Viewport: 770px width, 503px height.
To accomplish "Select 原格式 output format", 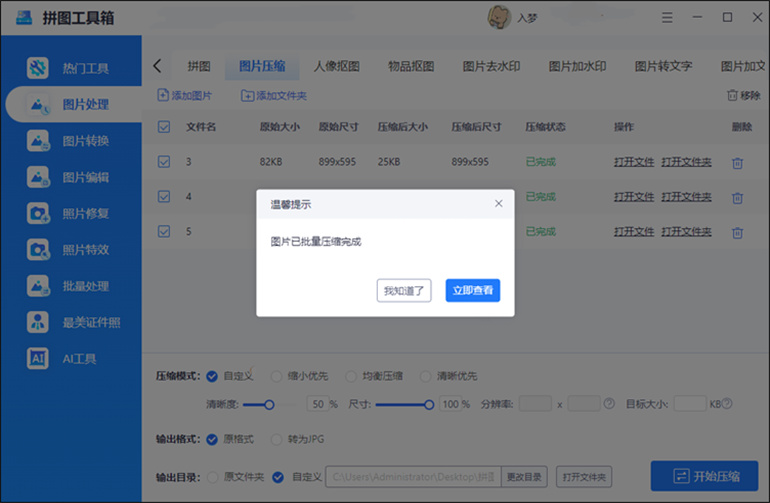I will (212, 439).
